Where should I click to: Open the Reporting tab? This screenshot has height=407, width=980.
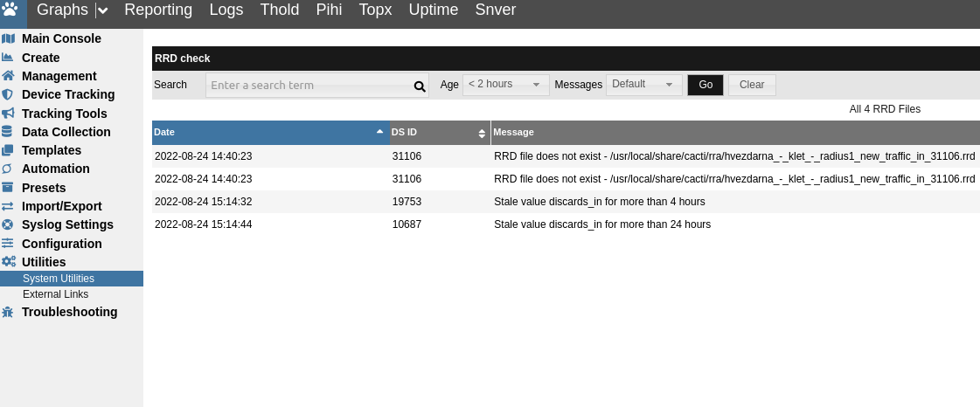click(158, 10)
